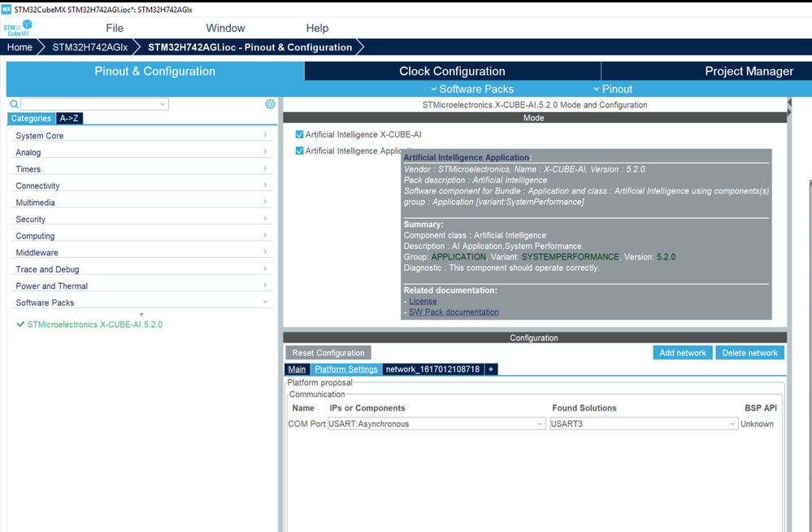Click the 'IPs or Components' column header

[x=367, y=408]
